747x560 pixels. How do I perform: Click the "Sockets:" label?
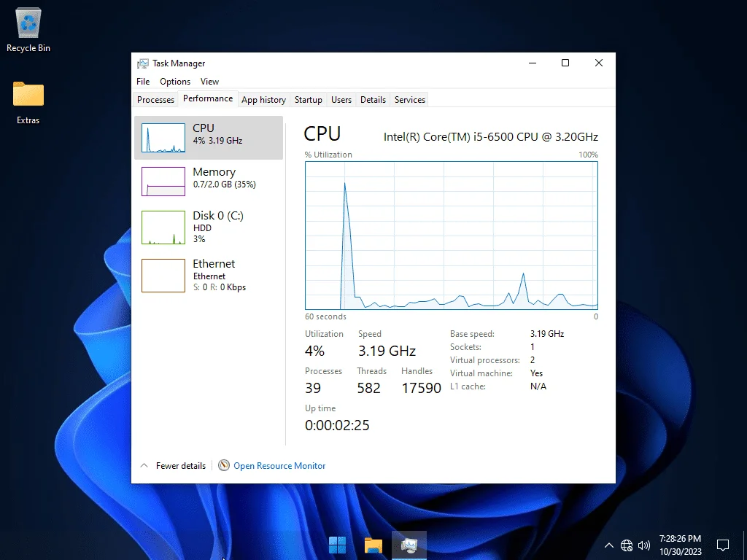(x=465, y=347)
